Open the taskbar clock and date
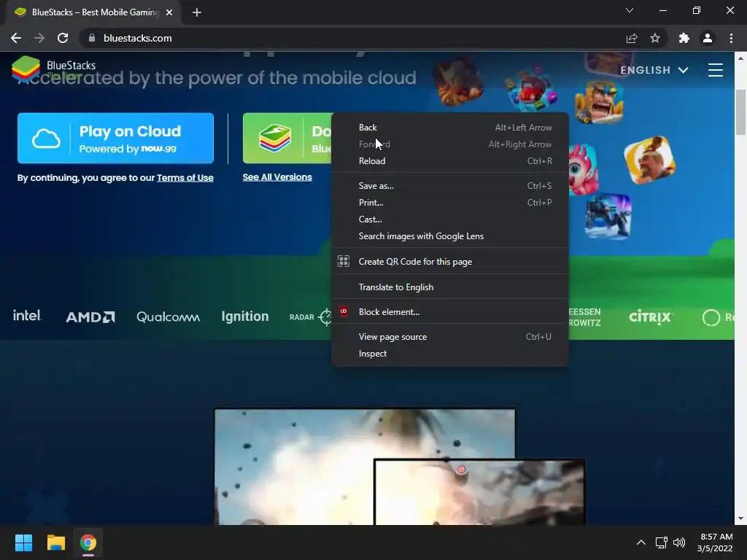 (716, 542)
